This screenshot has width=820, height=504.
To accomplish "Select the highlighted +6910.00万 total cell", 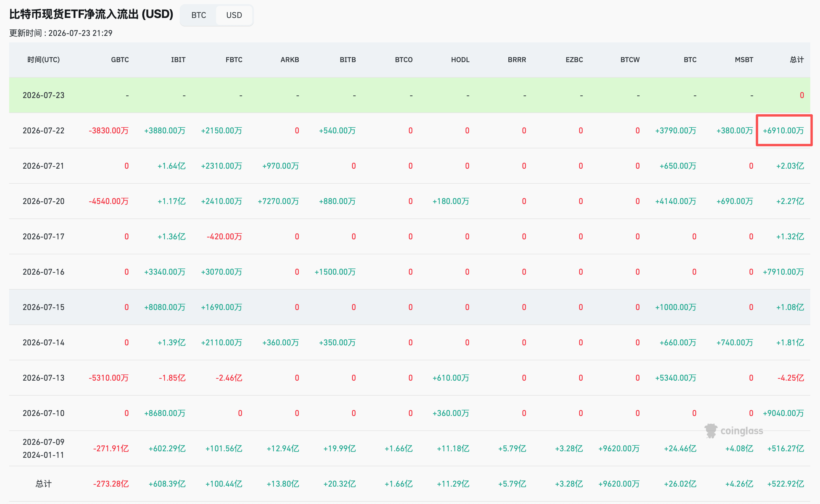I will tap(784, 130).
